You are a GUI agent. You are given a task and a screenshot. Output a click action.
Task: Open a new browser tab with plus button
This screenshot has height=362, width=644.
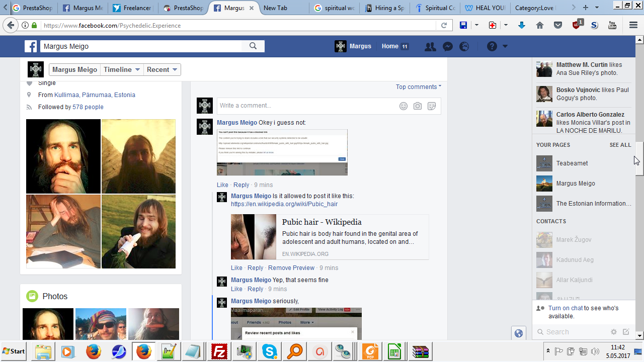(585, 8)
